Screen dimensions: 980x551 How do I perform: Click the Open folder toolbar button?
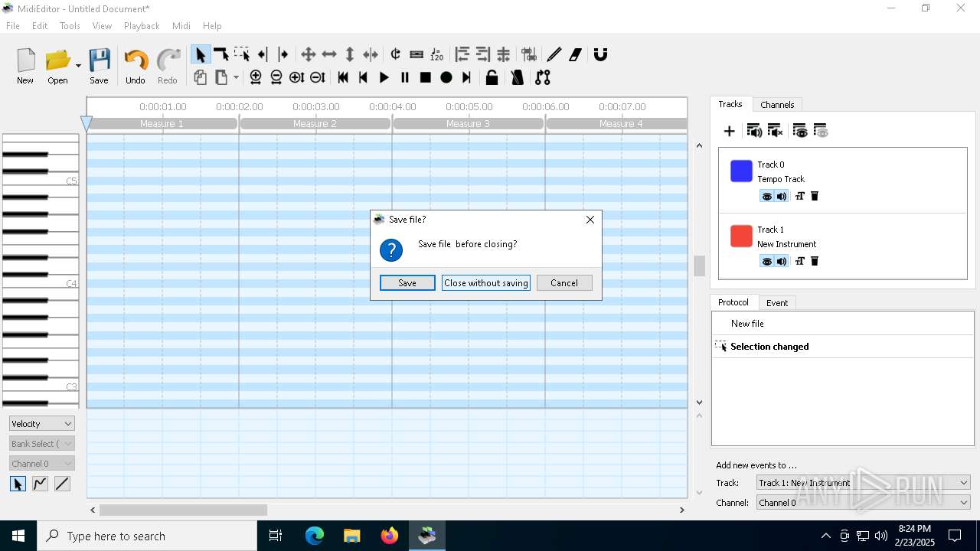point(58,66)
